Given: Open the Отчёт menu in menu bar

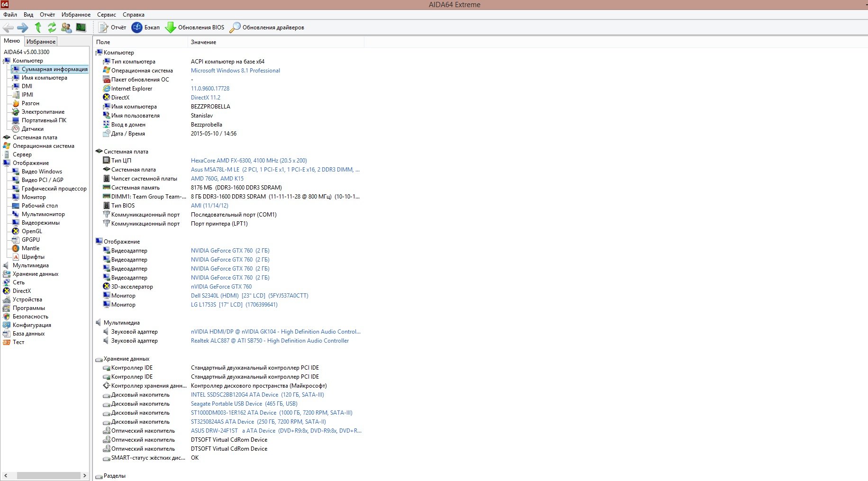Looking at the screenshot, I should pyautogui.click(x=47, y=15).
